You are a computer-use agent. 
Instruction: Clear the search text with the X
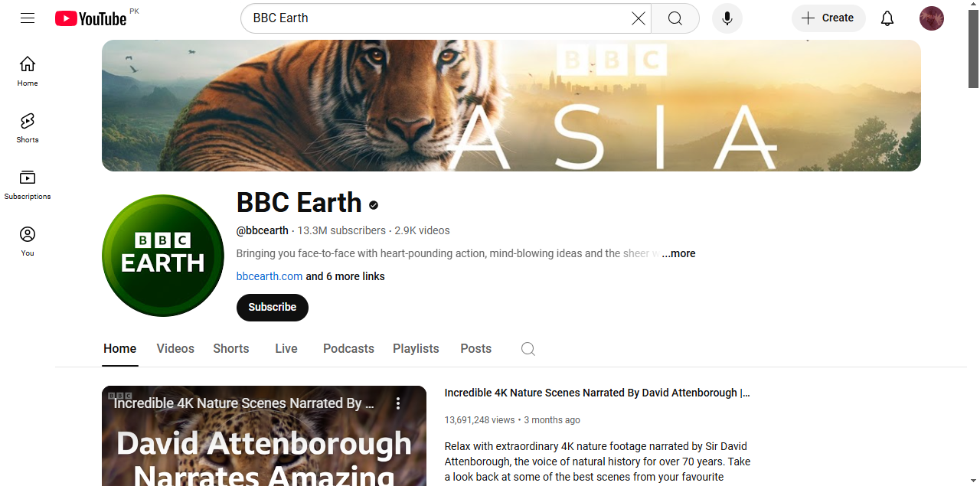click(x=638, y=18)
